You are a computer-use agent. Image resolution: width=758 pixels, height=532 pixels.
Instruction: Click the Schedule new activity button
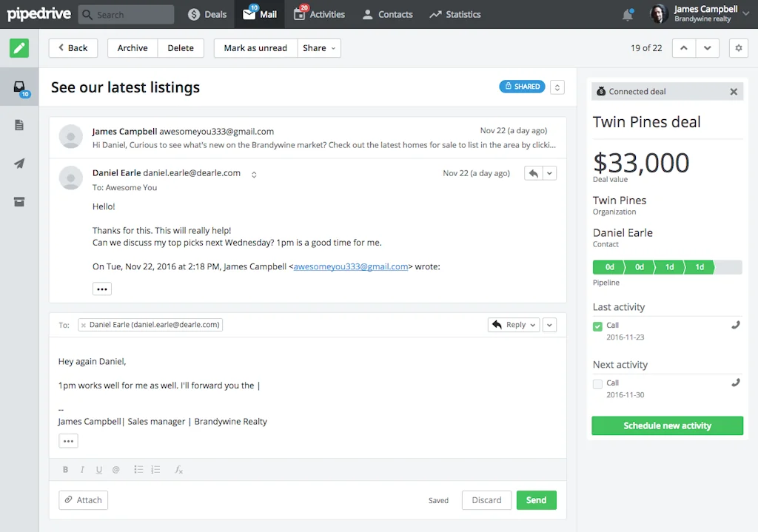click(667, 425)
